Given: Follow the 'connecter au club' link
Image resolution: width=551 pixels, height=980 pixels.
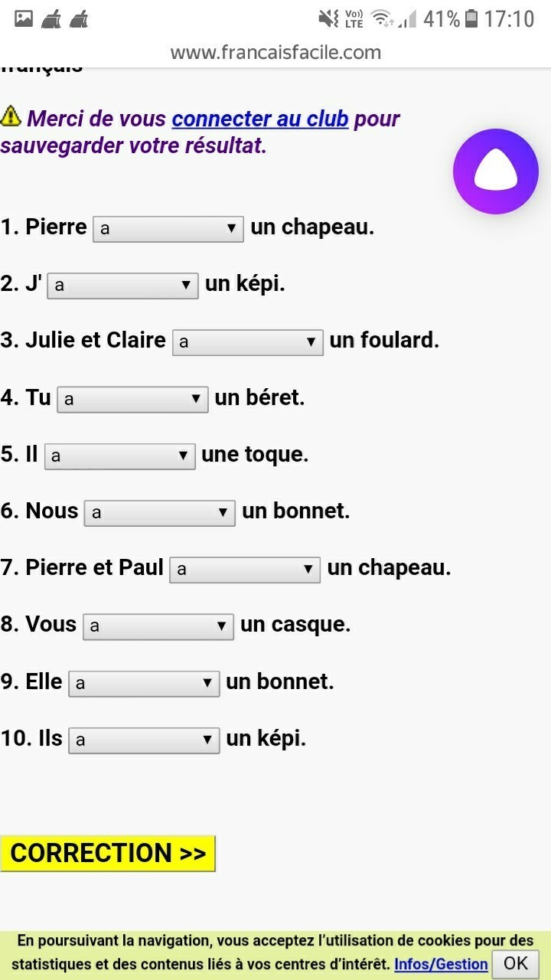Looking at the screenshot, I should pyautogui.click(x=260, y=119).
